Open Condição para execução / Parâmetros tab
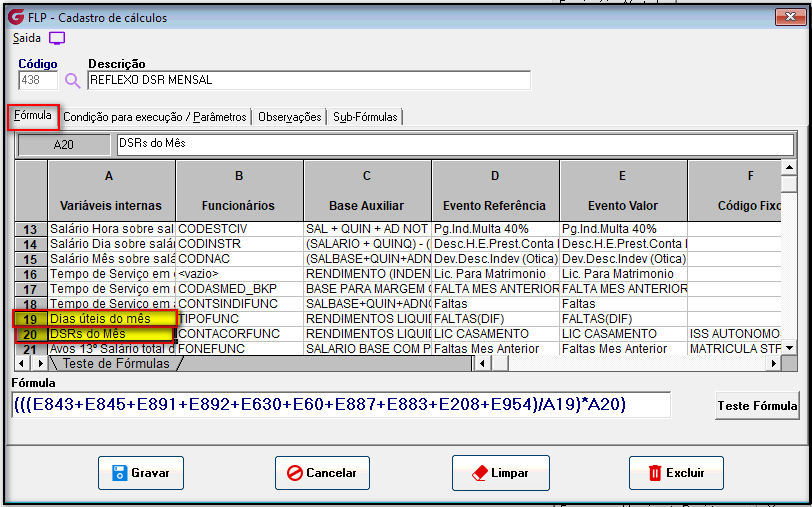812x507 pixels. pyautogui.click(x=155, y=117)
